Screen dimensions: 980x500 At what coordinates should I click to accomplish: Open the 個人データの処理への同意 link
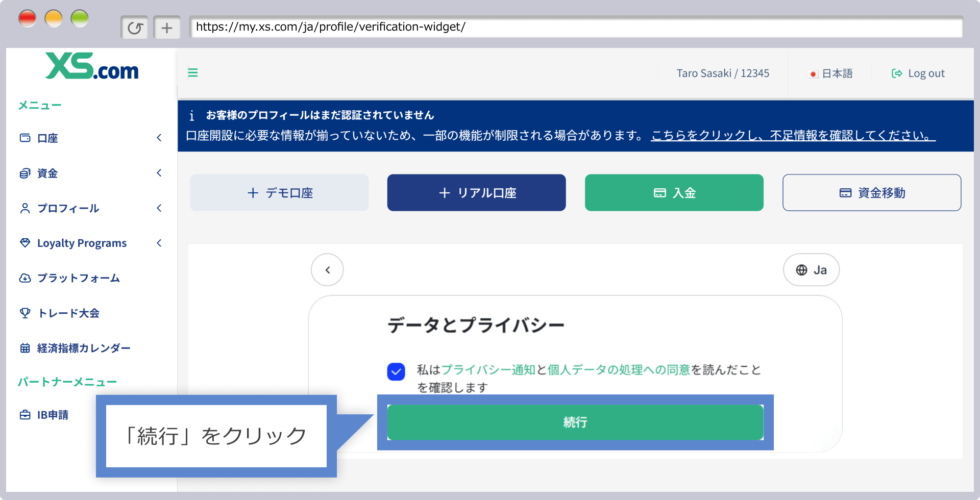(619, 370)
